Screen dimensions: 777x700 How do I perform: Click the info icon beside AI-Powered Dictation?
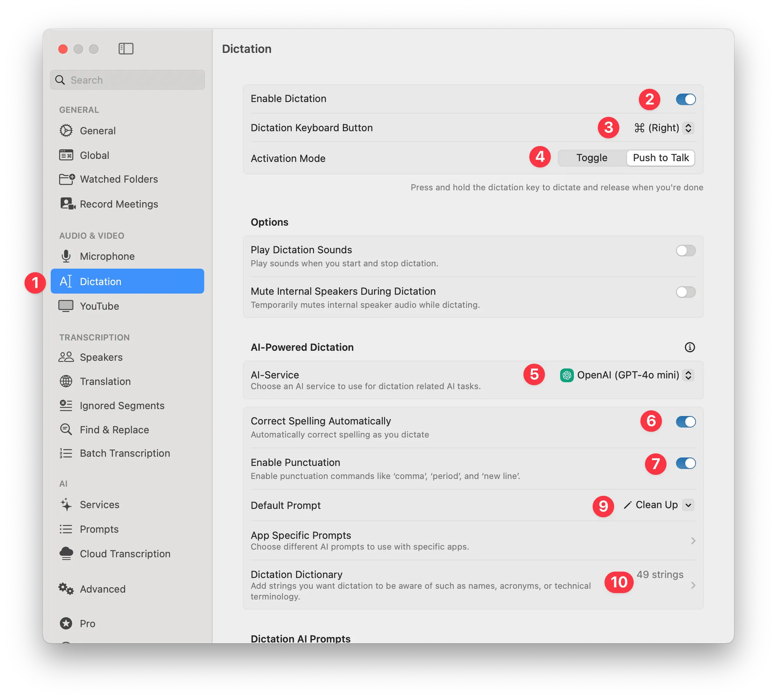pyautogui.click(x=690, y=347)
